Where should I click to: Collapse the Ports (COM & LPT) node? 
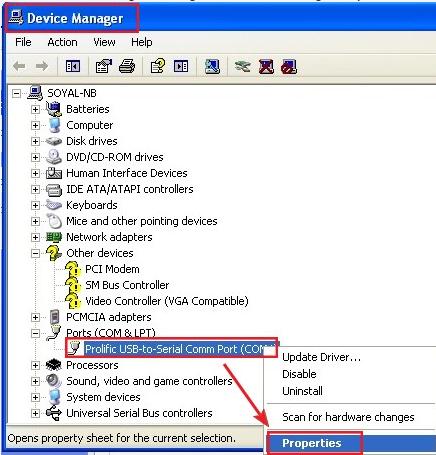pyautogui.click(x=35, y=333)
